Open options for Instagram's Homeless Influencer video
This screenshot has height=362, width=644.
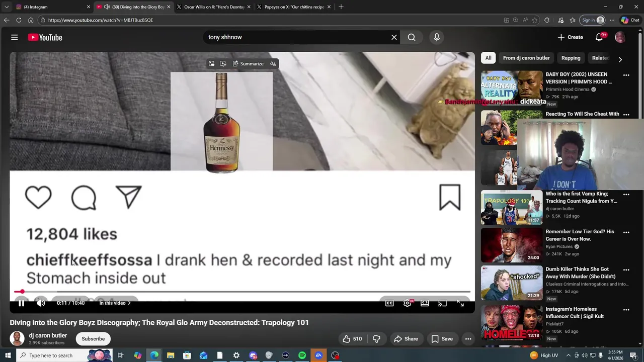point(626,310)
